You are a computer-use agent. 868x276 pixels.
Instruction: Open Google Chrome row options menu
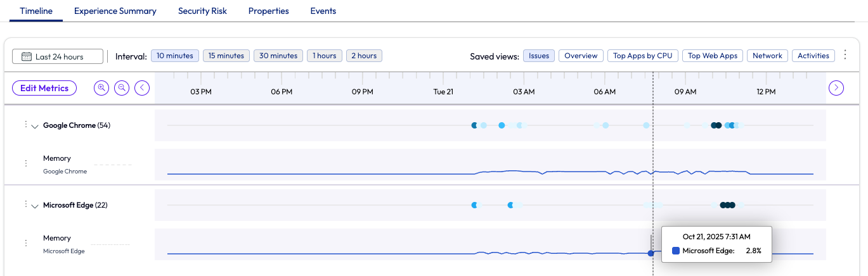(x=26, y=125)
